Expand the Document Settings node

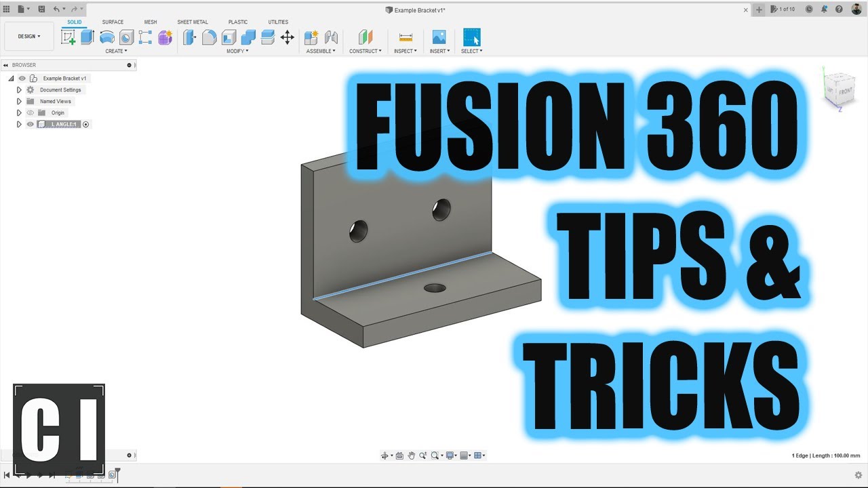19,89
